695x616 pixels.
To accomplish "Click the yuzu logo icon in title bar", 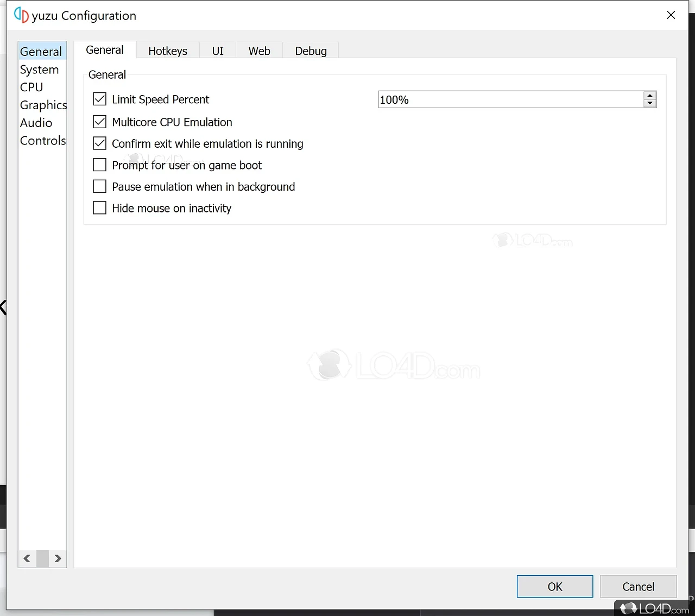I will pos(21,15).
